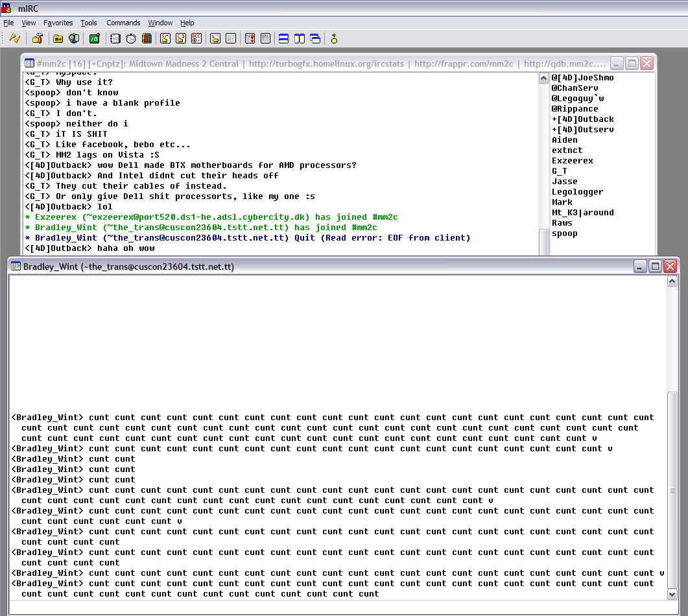Open the Colors toolbar icon

click(147, 39)
